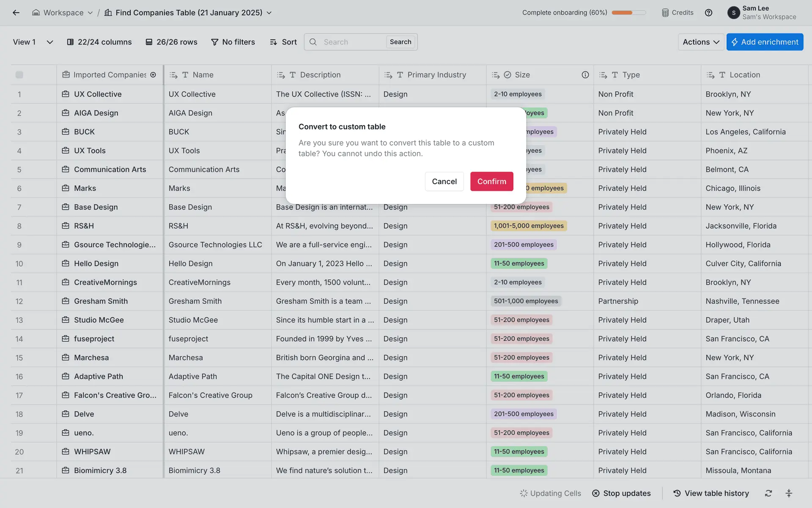
Task: Open the help question mark icon
Action: pyautogui.click(x=708, y=13)
